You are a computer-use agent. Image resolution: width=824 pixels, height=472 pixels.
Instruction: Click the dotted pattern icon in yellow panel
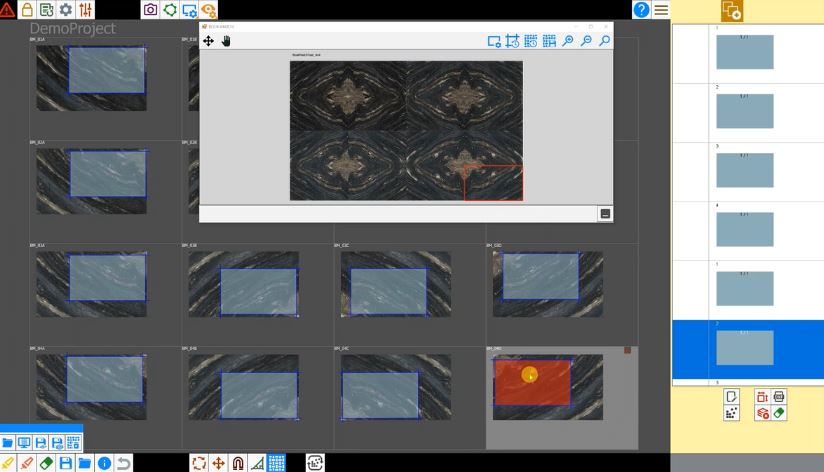pos(731,413)
